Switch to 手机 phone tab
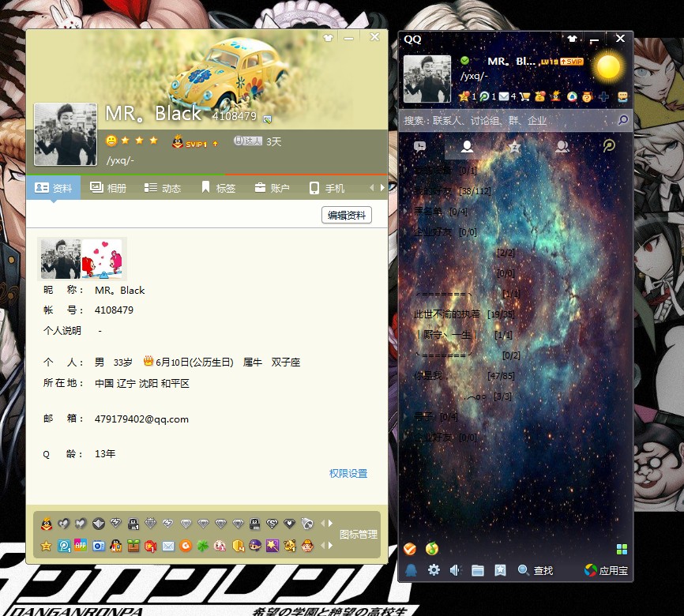Image resolution: width=684 pixels, height=616 pixels. point(327,188)
